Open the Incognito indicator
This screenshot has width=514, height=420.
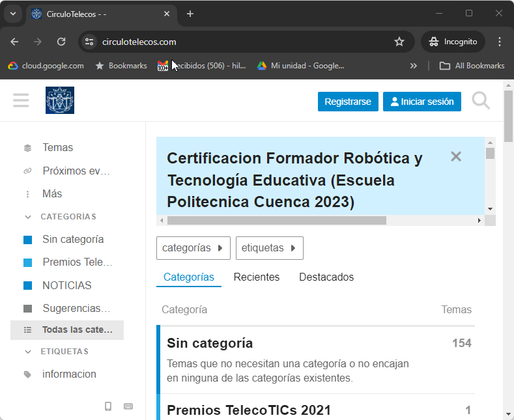coord(453,42)
